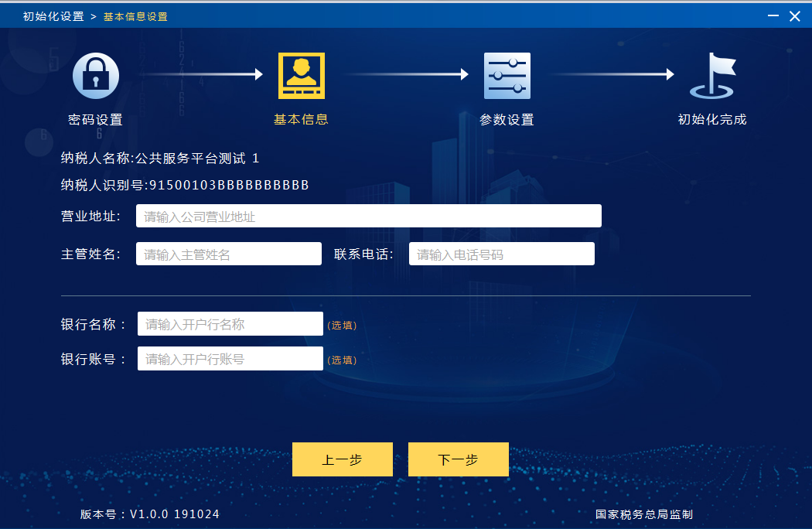Click the 联系电话 field label
Image resolution: width=812 pixels, height=529 pixels.
click(363, 254)
